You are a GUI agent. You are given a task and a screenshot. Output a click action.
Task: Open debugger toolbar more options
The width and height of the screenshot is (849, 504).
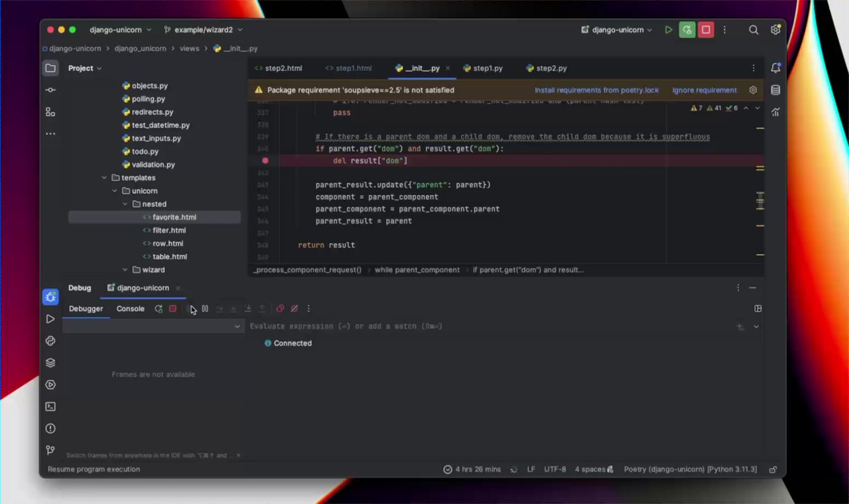coord(308,308)
